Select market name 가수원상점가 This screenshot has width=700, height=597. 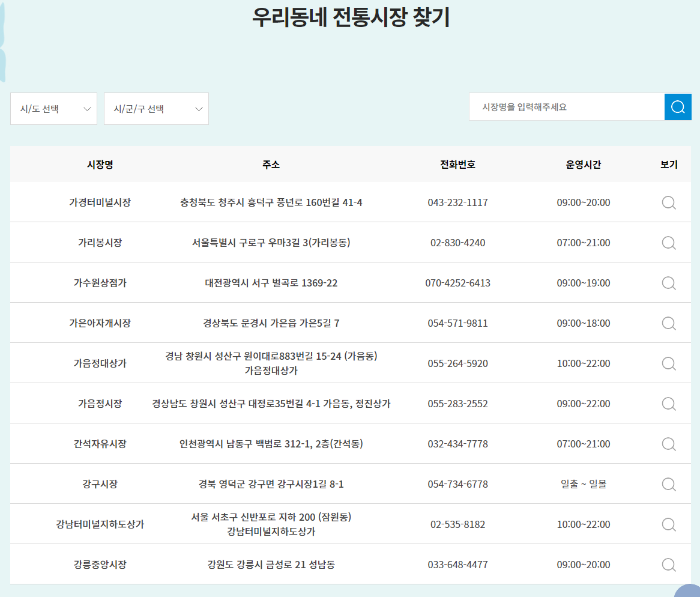click(x=100, y=283)
